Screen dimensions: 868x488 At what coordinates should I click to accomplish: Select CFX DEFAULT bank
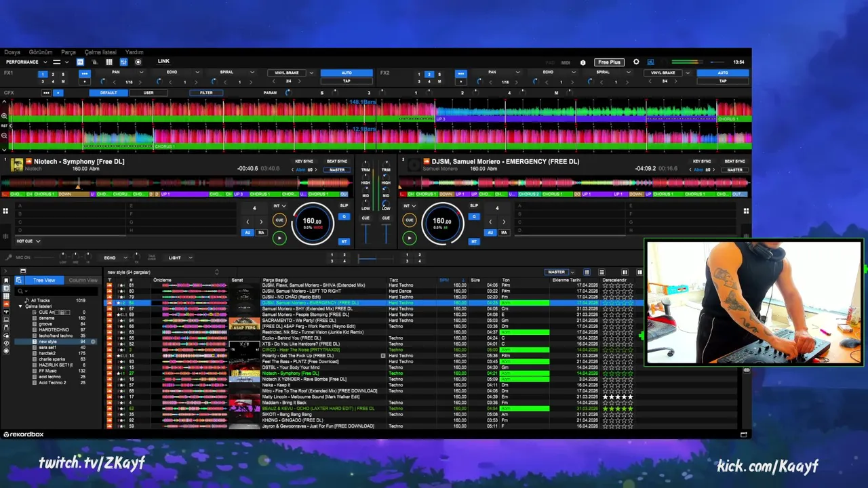pos(108,93)
